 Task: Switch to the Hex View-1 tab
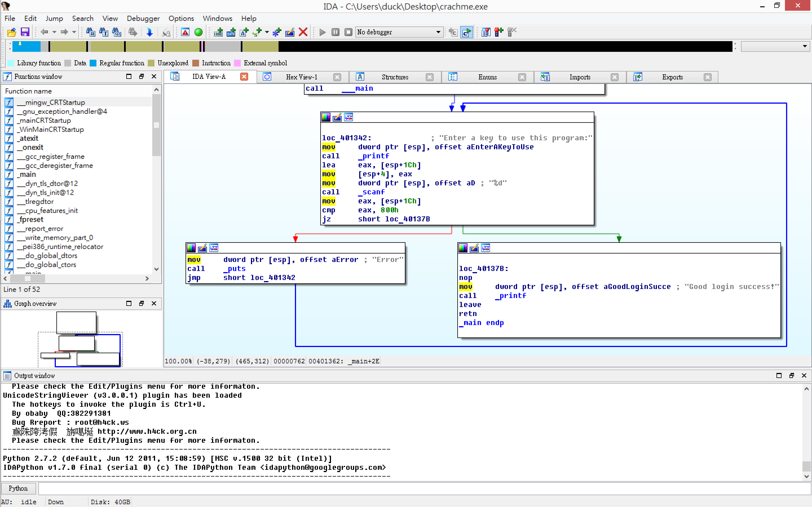(x=301, y=77)
